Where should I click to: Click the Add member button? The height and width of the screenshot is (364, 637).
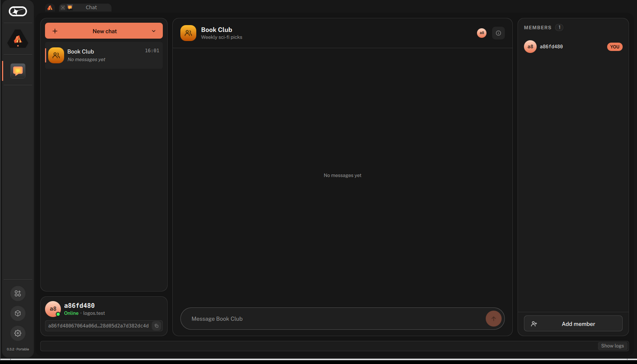(x=573, y=324)
